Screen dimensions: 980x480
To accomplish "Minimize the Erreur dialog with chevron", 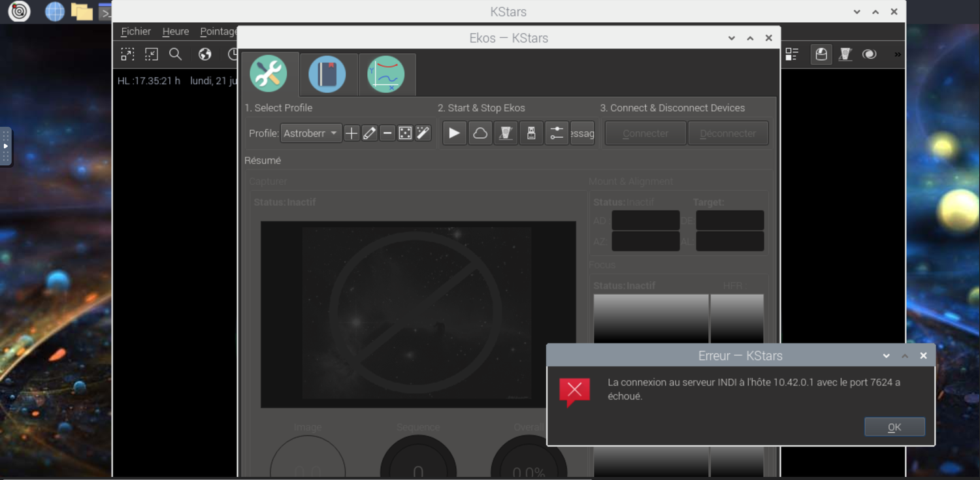I will pos(886,356).
